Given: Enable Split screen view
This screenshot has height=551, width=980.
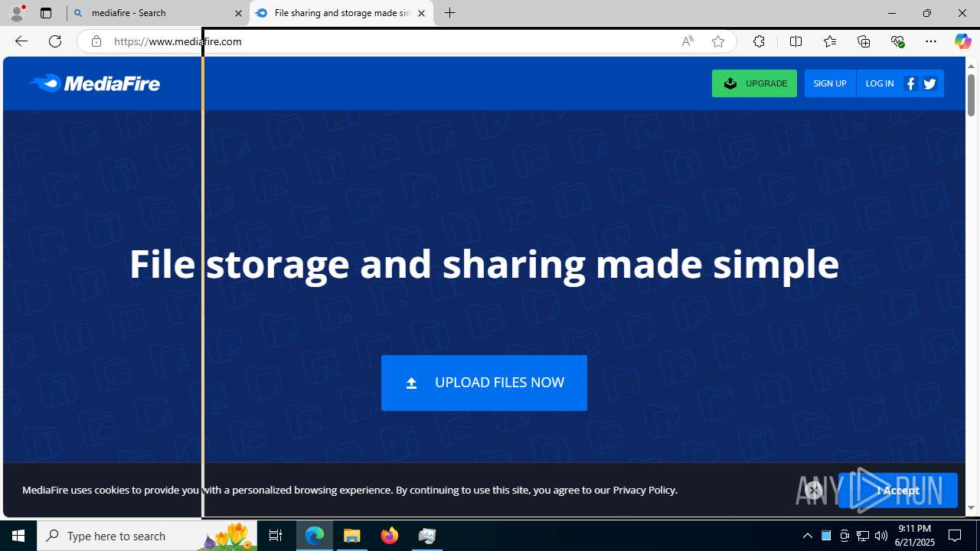Looking at the screenshot, I should pyautogui.click(x=795, y=41).
